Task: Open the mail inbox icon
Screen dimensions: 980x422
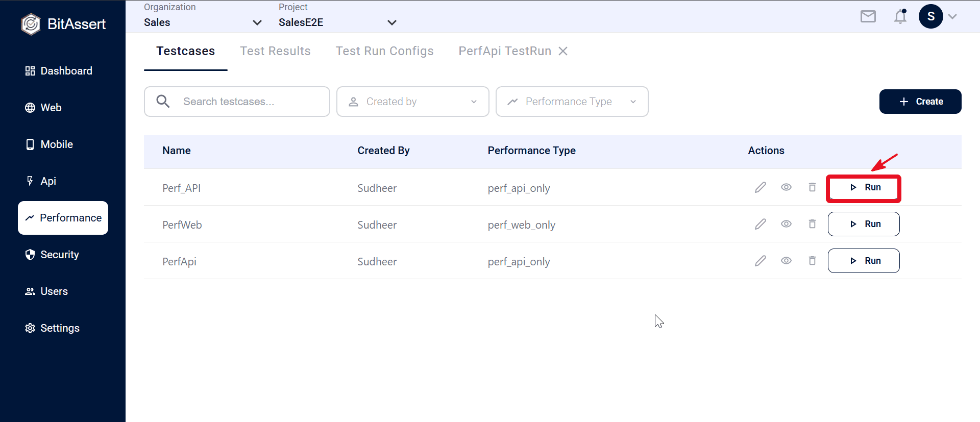Action: point(868,17)
